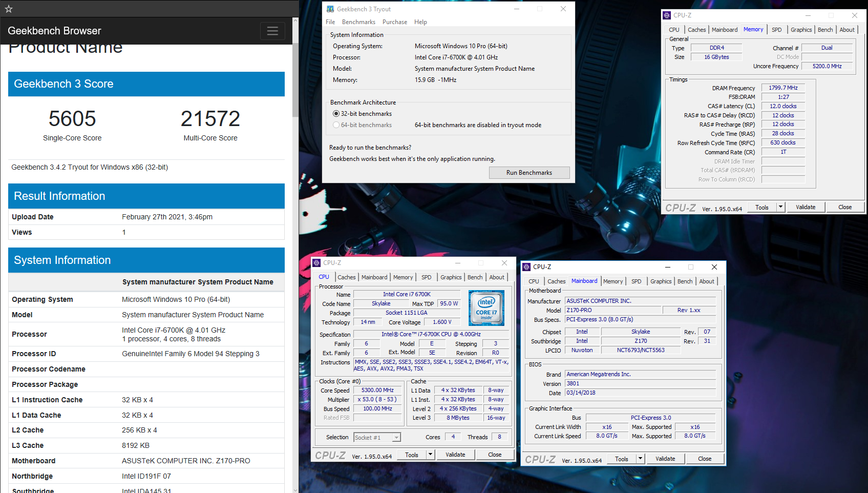The height and width of the screenshot is (493, 868).
Task: Click the CPU-Z Mainboard window title icon
Action: (526, 267)
